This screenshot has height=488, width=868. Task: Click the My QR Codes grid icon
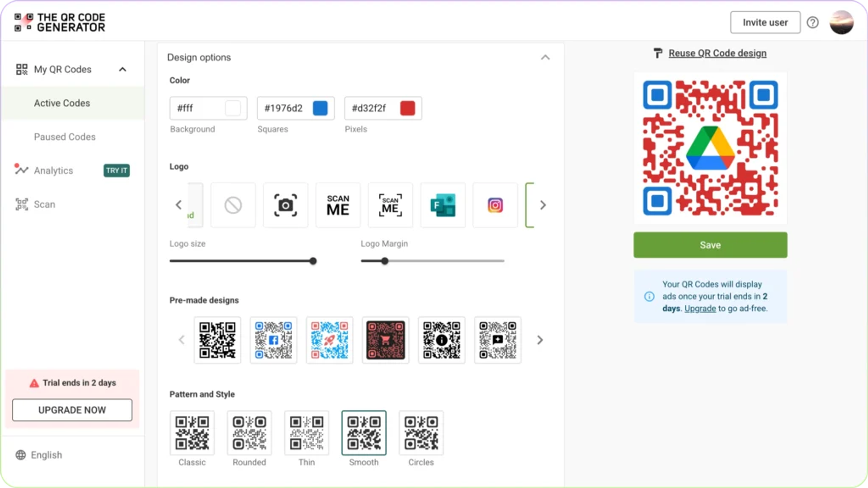[22, 69]
